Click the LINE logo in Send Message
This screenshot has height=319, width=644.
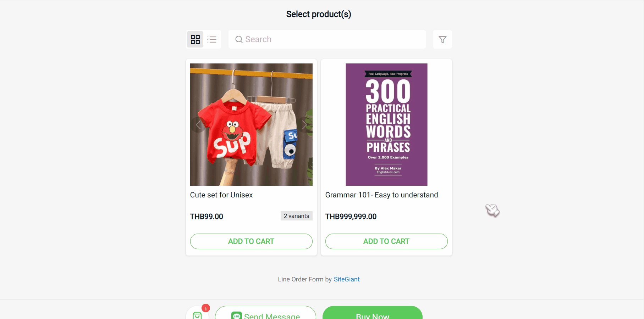[236, 316]
